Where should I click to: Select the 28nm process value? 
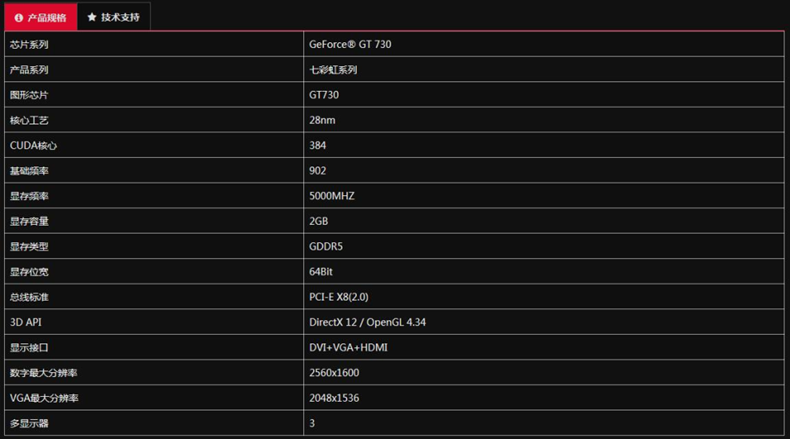point(322,120)
